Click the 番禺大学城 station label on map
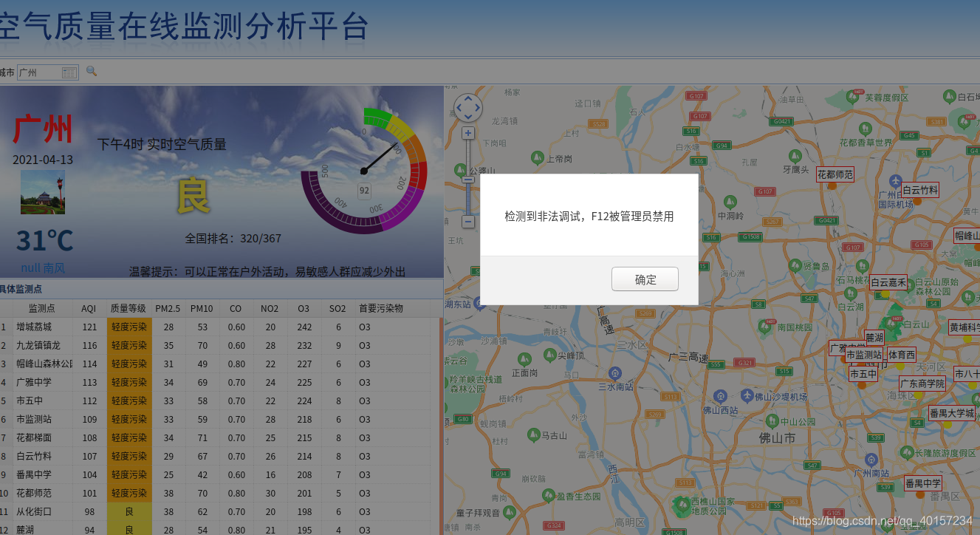This screenshot has width=980, height=535. tap(952, 413)
